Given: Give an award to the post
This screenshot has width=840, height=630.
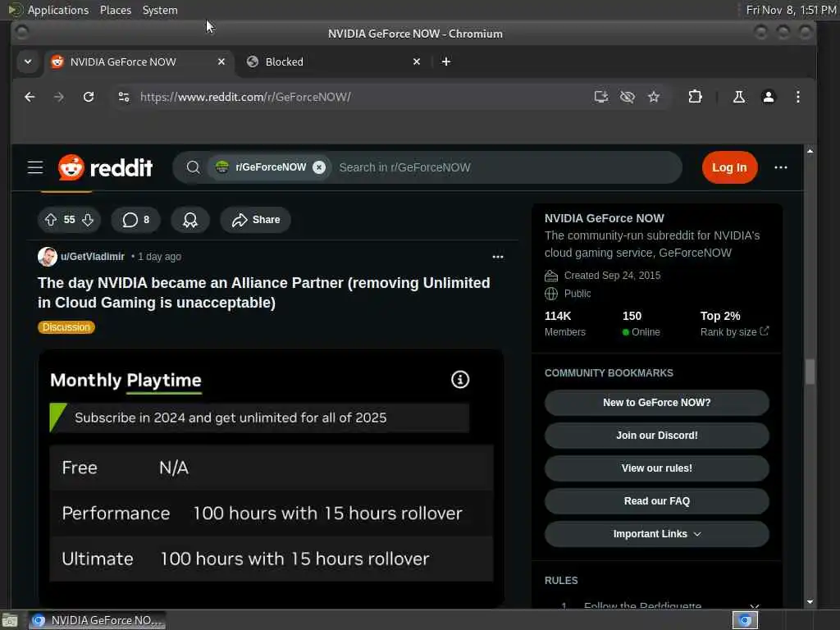Looking at the screenshot, I should (190, 220).
